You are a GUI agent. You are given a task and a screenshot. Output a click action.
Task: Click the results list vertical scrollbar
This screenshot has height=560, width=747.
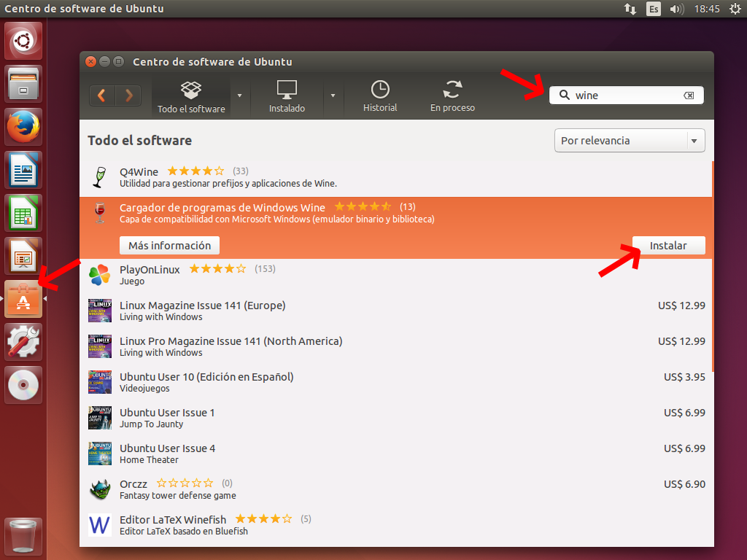point(713,267)
